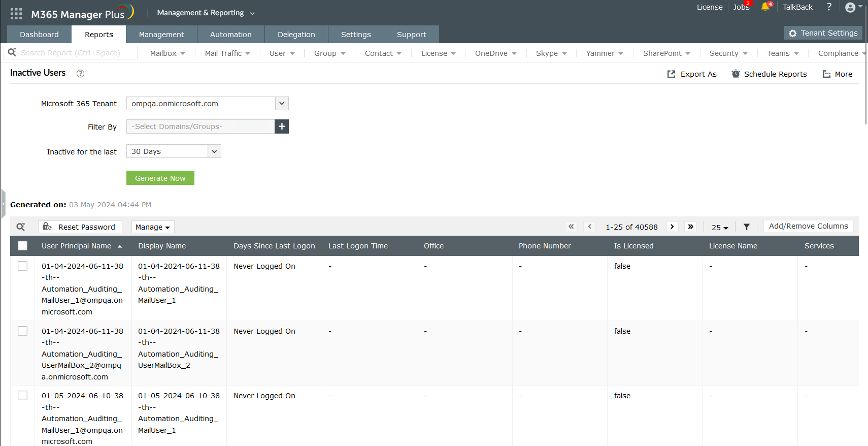Click the Days Since Last Logon column header
868x446 pixels.
pos(274,246)
